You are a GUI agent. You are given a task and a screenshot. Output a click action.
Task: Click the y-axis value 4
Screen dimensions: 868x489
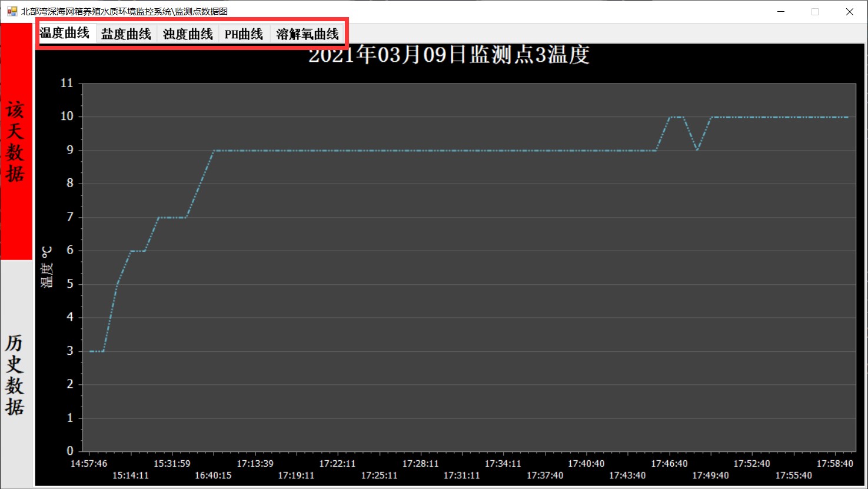point(70,317)
